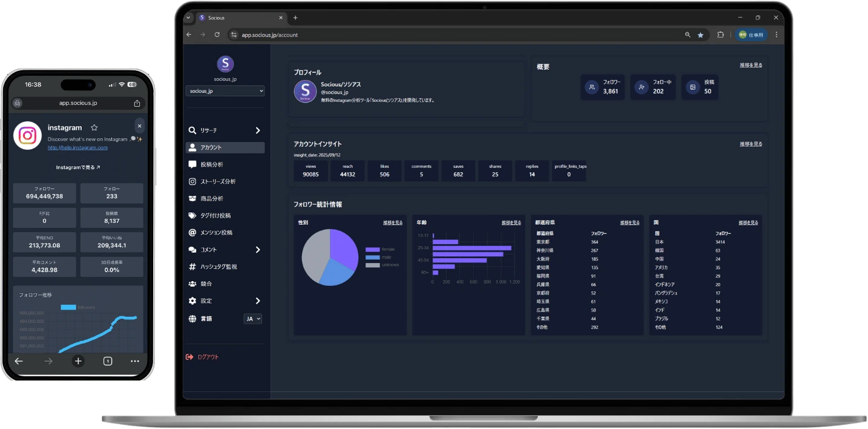Screen dimensions: 868x429
Task: Click the @ icon for メンション投稿
Action: (192, 233)
